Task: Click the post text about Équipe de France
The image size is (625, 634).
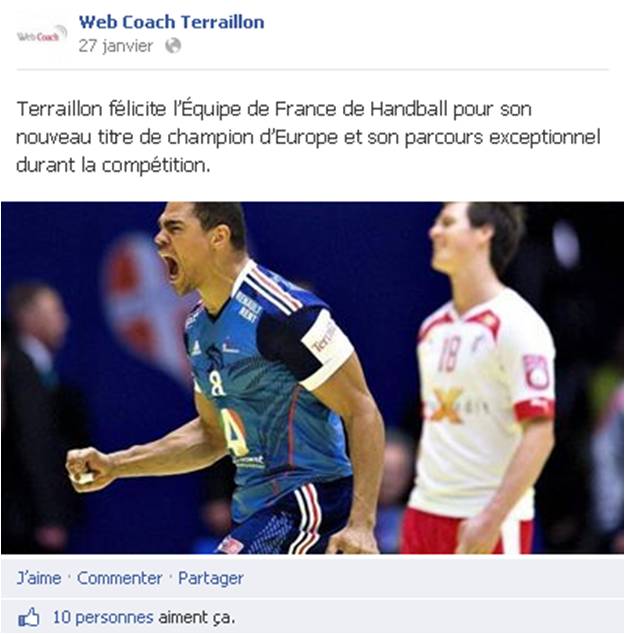Action: pos(308,137)
